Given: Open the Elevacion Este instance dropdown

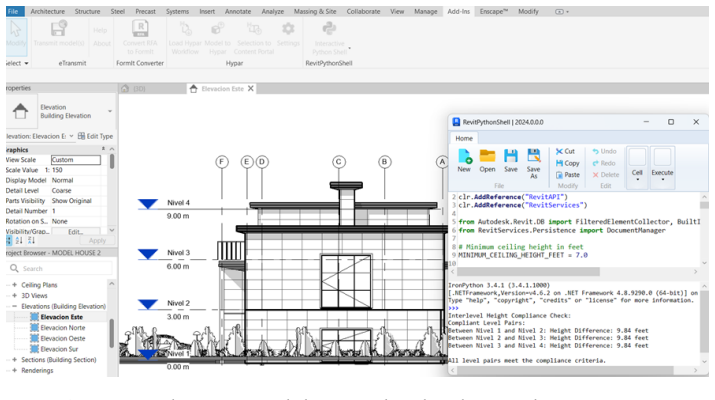Looking at the screenshot, I should 71,136.
